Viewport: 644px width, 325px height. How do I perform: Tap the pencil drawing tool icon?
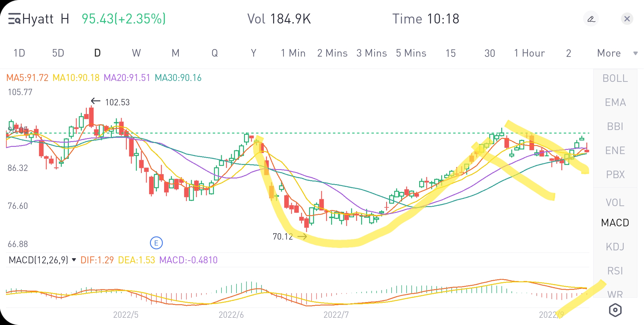pos(591,19)
